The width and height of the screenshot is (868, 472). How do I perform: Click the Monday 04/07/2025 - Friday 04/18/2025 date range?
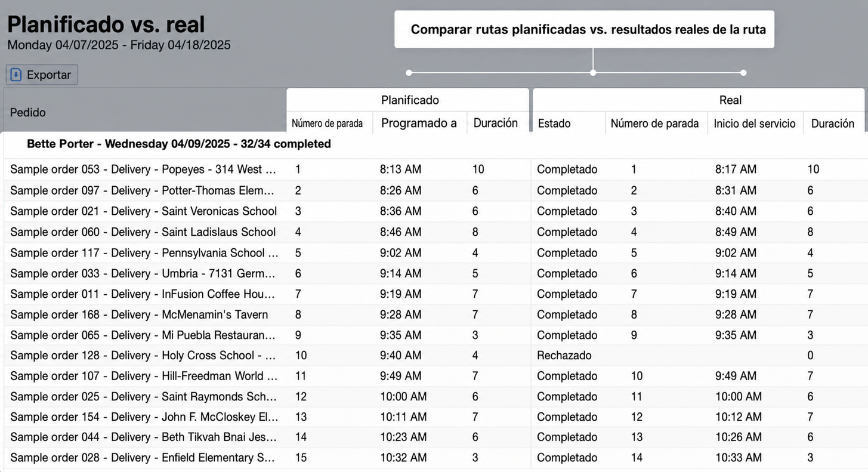(x=119, y=45)
